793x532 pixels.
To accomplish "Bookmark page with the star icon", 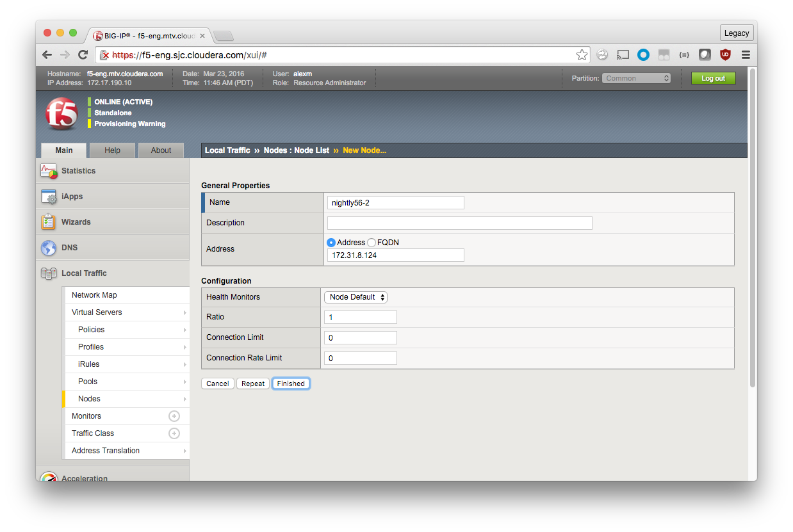I will 582,55.
